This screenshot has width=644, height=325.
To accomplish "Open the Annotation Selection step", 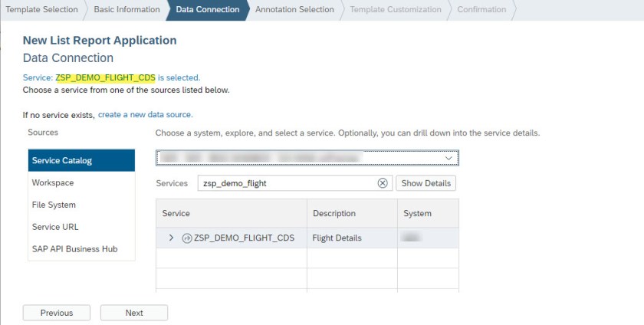I will click(294, 10).
